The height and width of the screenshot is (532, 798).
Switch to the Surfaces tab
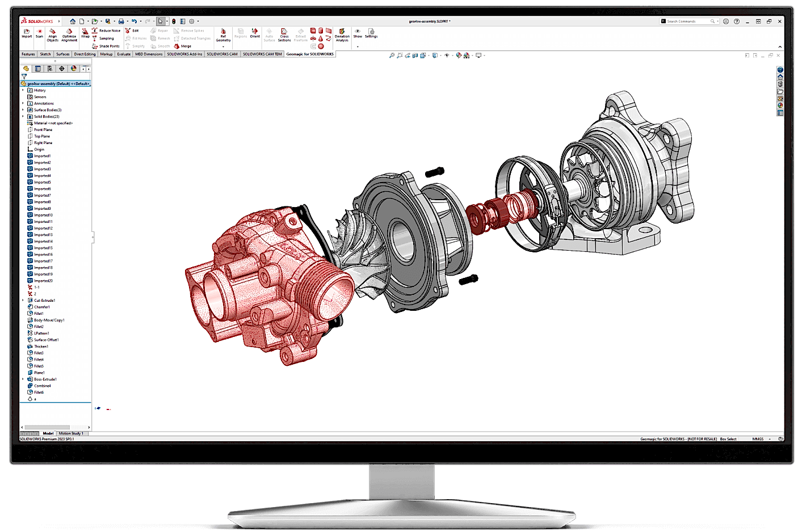62,54
